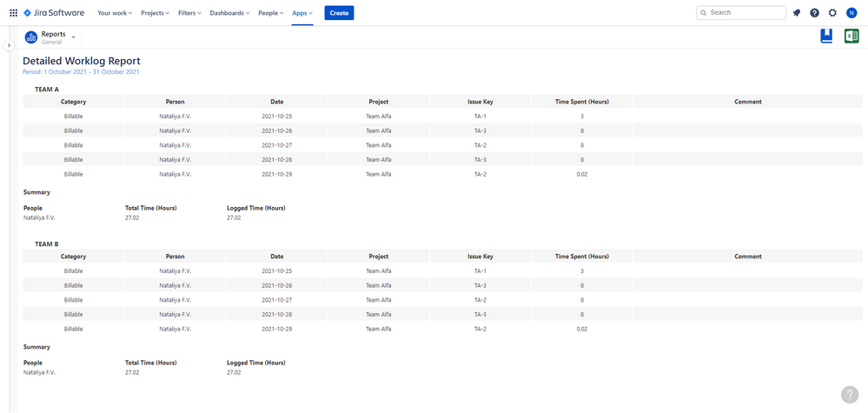Screen dimensions: 868x413
Task: Click the TEAM A group heading
Action: click(47, 90)
